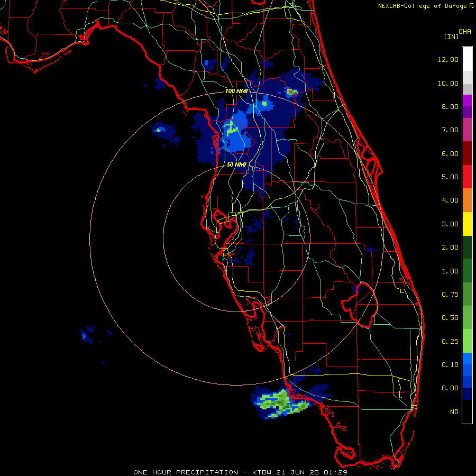Select the 1.00 legend value

(450, 271)
